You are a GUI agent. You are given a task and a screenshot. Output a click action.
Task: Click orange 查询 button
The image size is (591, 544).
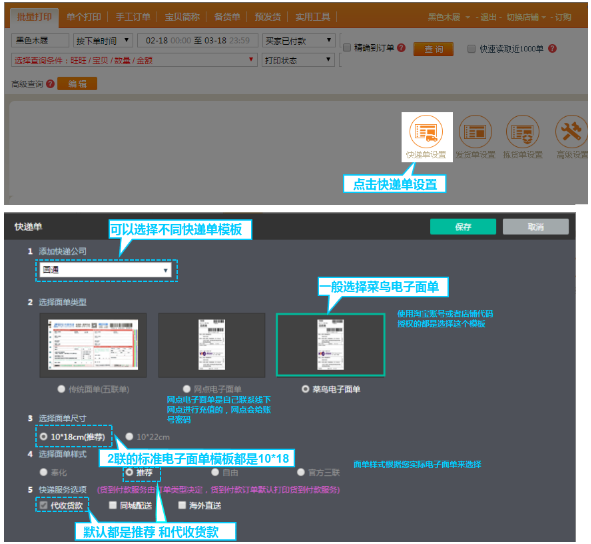(433, 49)
